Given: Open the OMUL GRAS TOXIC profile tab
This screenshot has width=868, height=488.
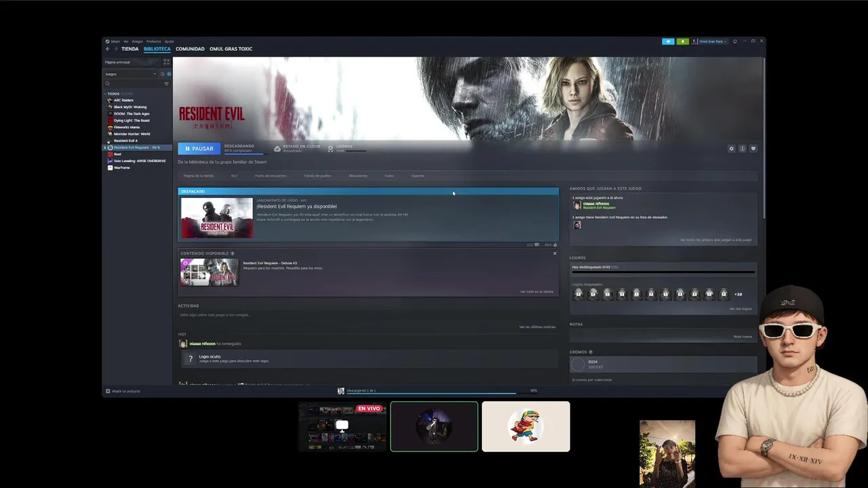Looking at the screenshot, I should point(231,49).
